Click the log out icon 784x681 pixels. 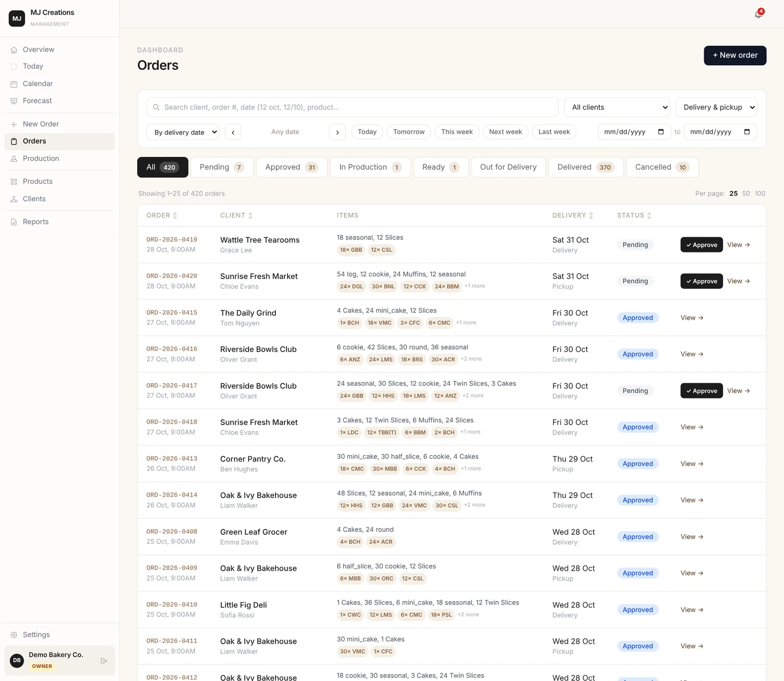(104, 661)
